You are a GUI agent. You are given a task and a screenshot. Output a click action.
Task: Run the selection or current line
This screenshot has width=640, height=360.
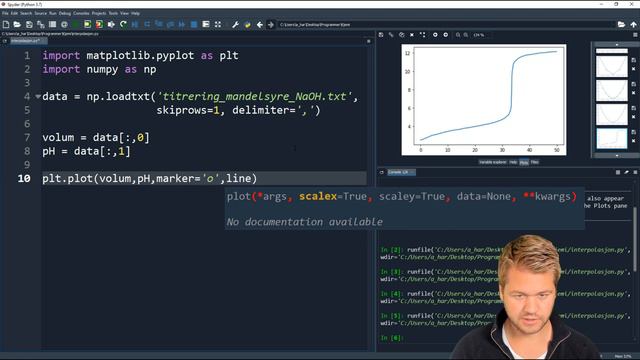coord(111,25)
